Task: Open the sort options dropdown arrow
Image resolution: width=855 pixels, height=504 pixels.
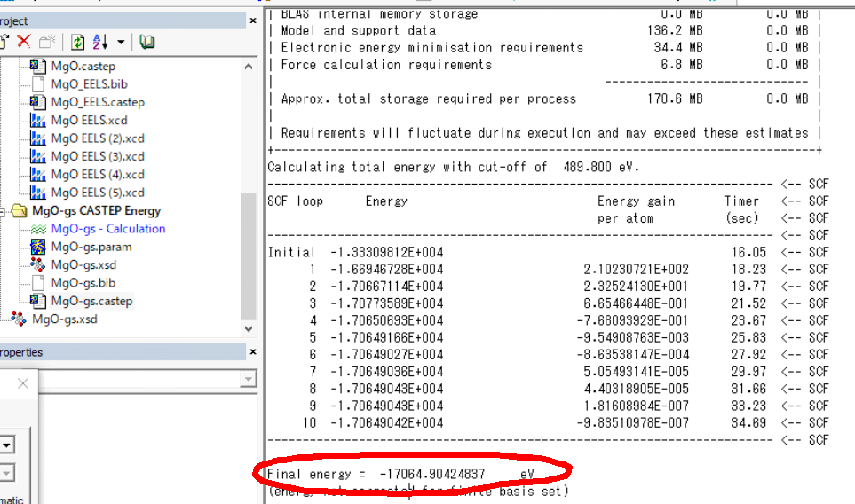Action: (121, 42)
